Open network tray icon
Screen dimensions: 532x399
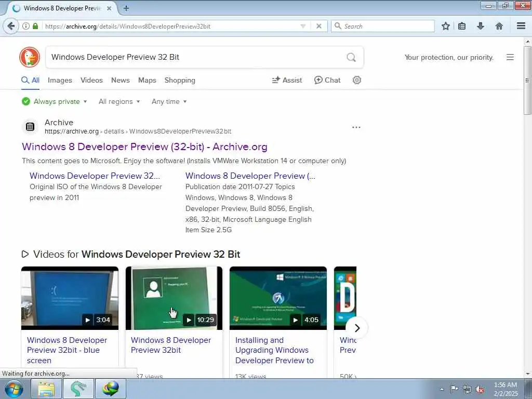[467, 389]
